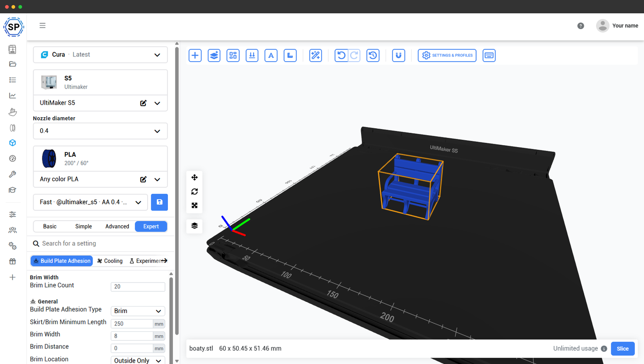The image size is (644, 364).
Task: Select the move tool in viewport
Action: click(195, 177)
